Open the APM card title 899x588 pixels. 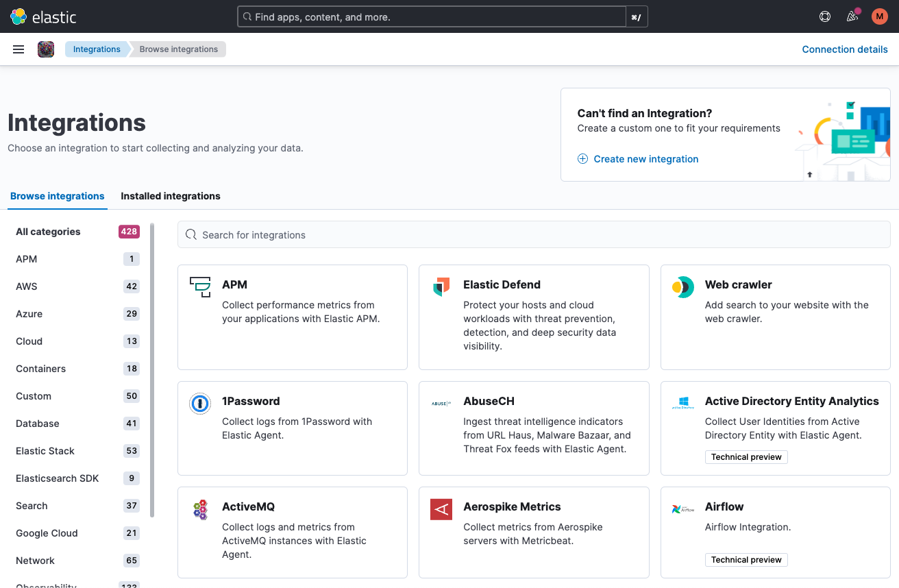pyautogui.click(x=234, y=284)
